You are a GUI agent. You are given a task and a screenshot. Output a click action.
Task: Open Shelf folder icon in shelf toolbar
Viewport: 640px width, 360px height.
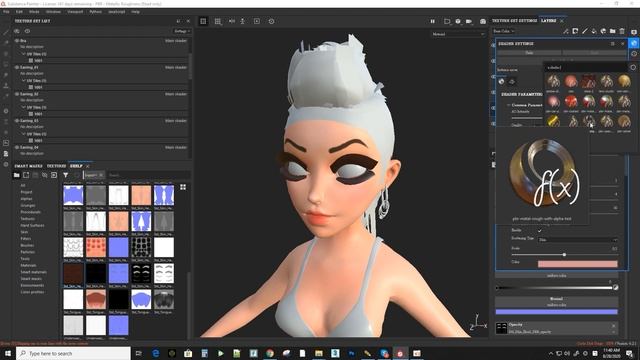(16, 175)
